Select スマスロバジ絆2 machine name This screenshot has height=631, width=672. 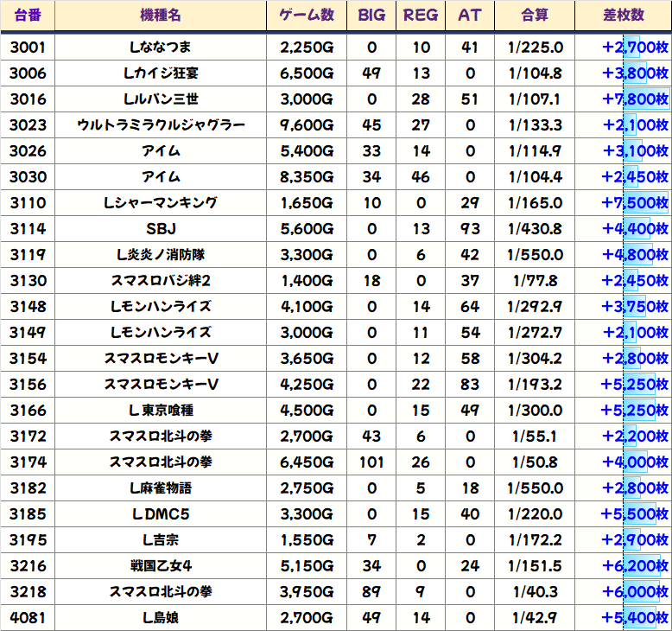click(x=161, y=281)
